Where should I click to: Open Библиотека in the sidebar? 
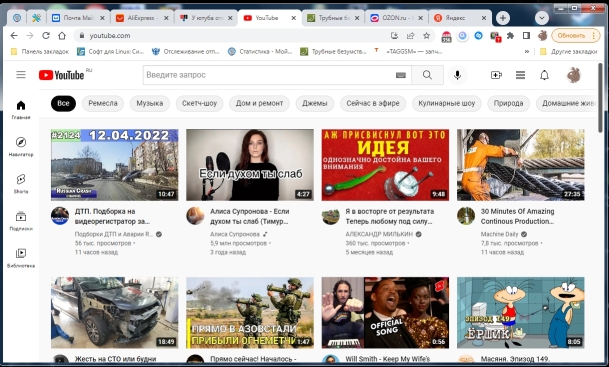tap(21, 258)
